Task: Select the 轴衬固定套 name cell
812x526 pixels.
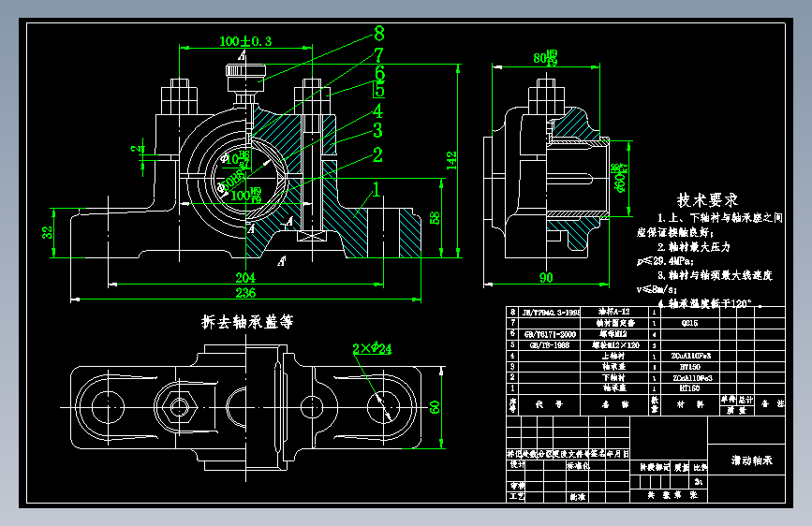Action: tap(614, 323)
